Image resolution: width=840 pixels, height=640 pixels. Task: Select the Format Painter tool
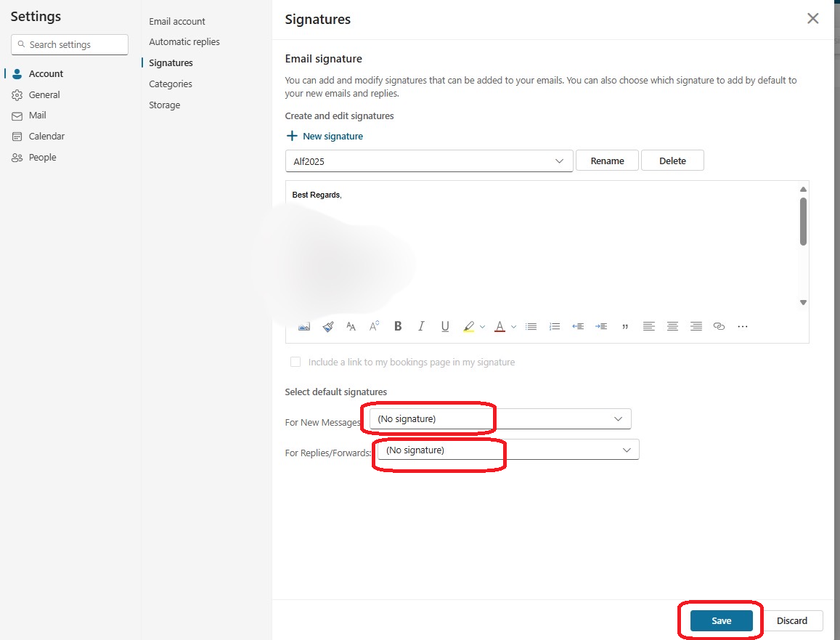point(327,326)
